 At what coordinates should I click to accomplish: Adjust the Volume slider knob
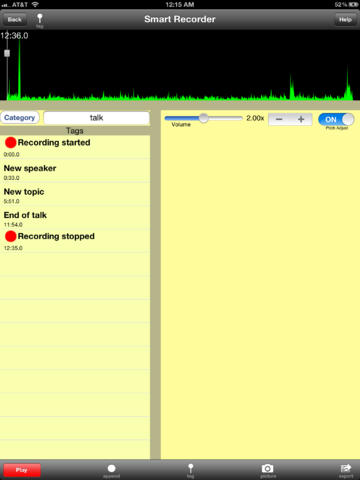[203, 118]
